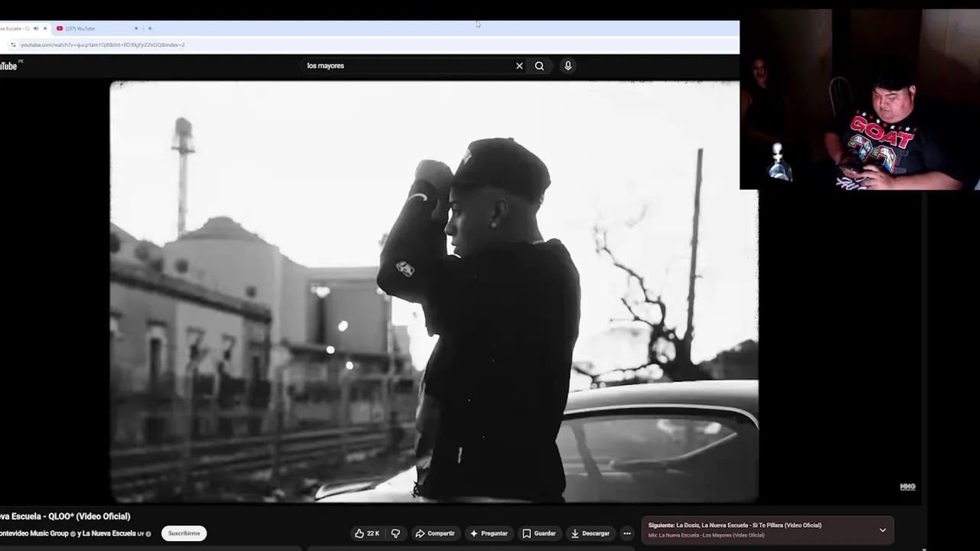Screen dimensions: 980x551
Task: Click the Preguntar button
Action: [488, 533]
